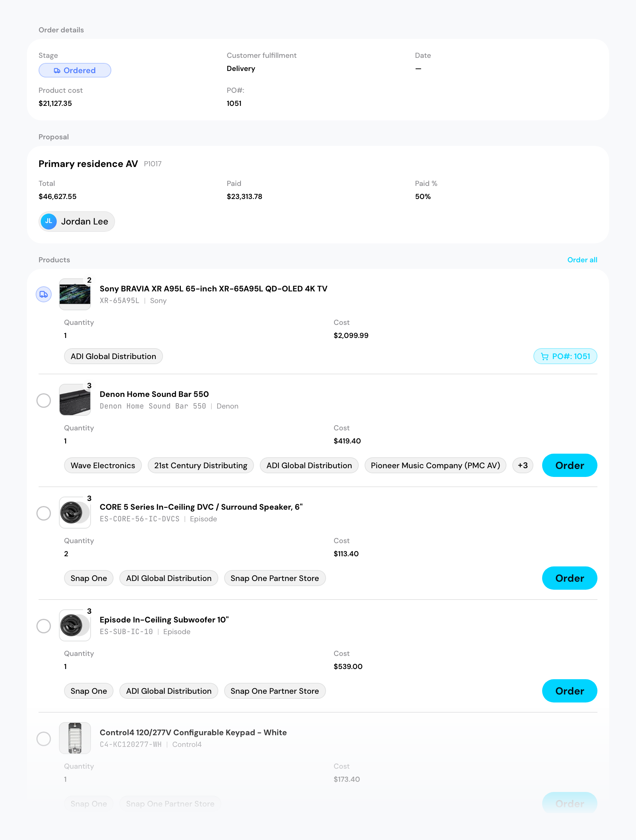This screenshot has height=840, width=636.
Task: Select the Episode In-Ceiling Subwoofer radio button
Action: [x=44, y=626]
